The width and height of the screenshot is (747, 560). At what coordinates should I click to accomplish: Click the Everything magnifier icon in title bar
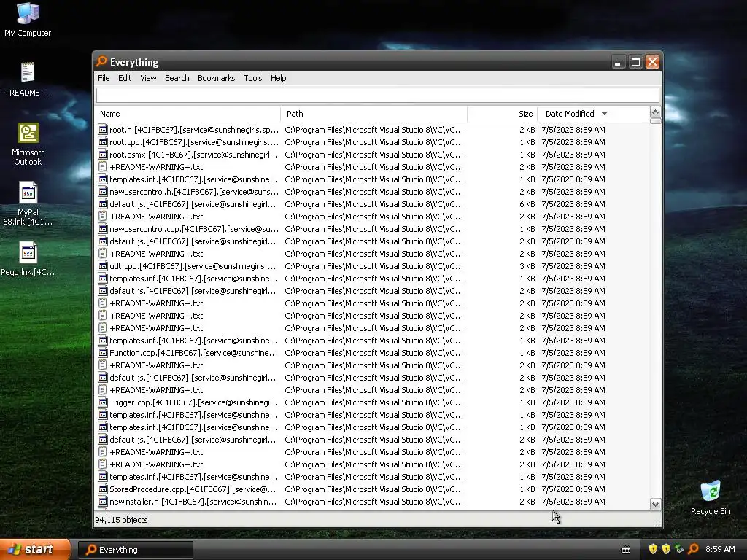pos(101,61)
